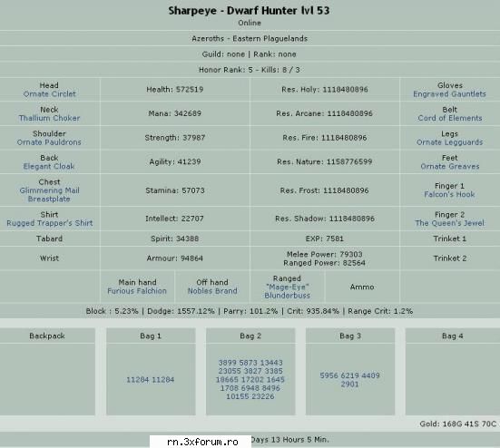This screenshot has width=500, height=448.
Task: Open item 6219 in Bag 3
Action: tap(349, 375)
